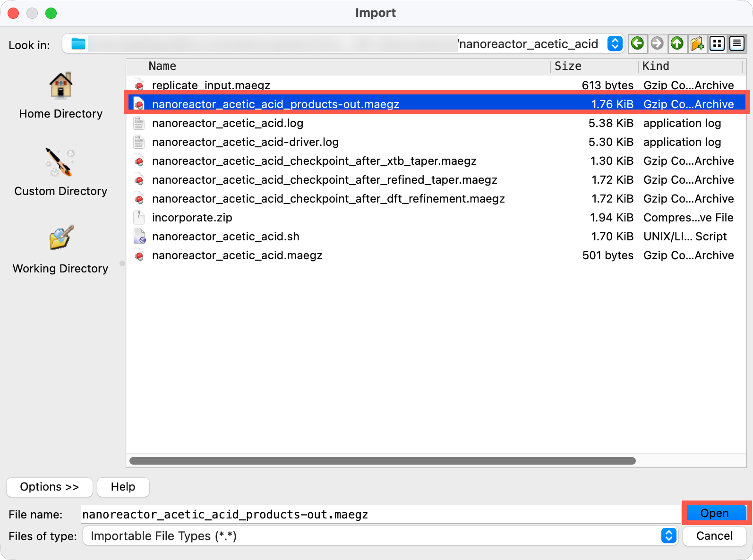Switch to detailed list view
Image resolution: width=753 pixels, height=560 pixels.
click(x=737, y=43)
